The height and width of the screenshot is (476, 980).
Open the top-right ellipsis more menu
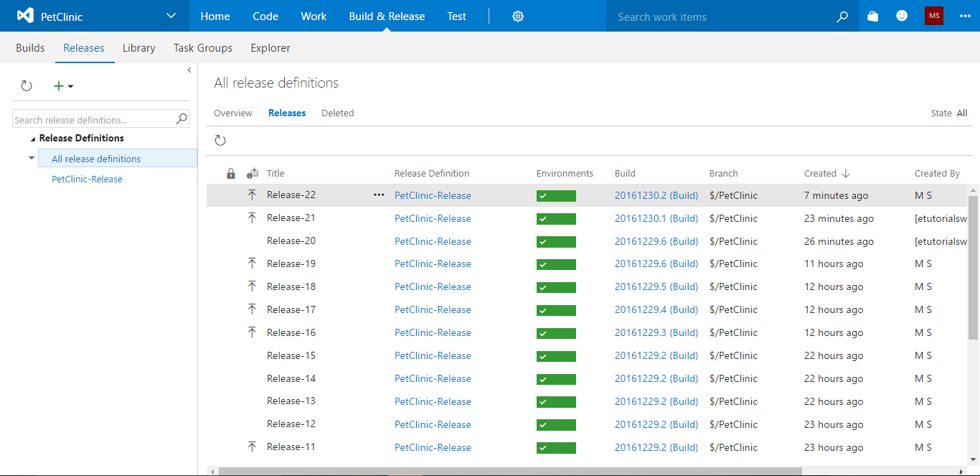pyautogui.click(x=965, y=16)
